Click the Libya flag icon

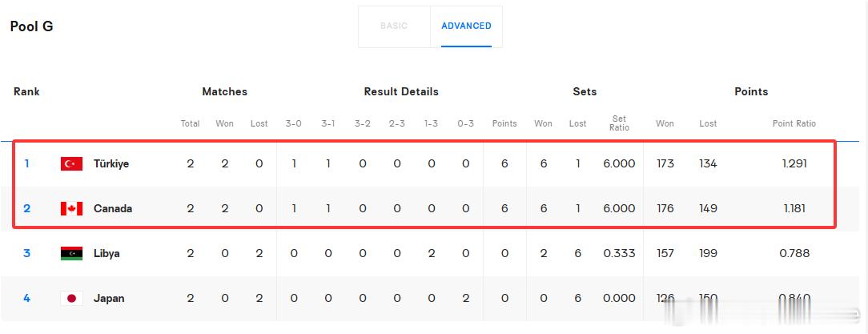coord(71,253)
